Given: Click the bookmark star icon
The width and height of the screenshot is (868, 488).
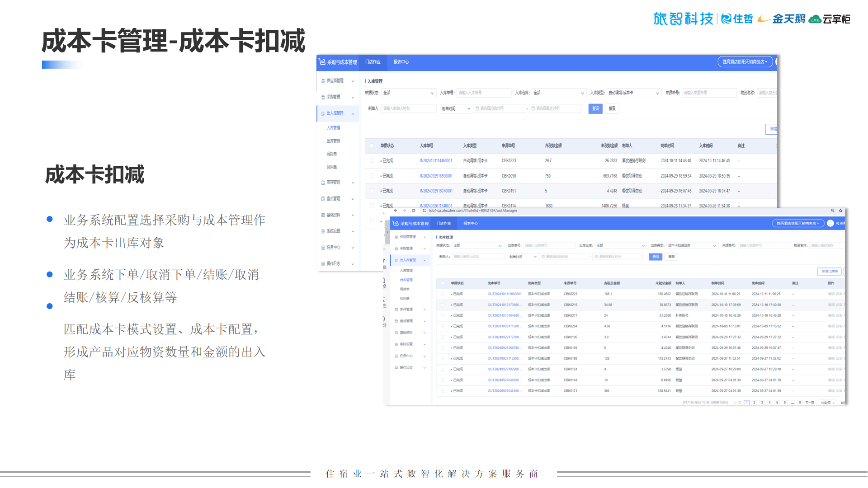Looking at the screenshot, I should click(x=840, y=211).
